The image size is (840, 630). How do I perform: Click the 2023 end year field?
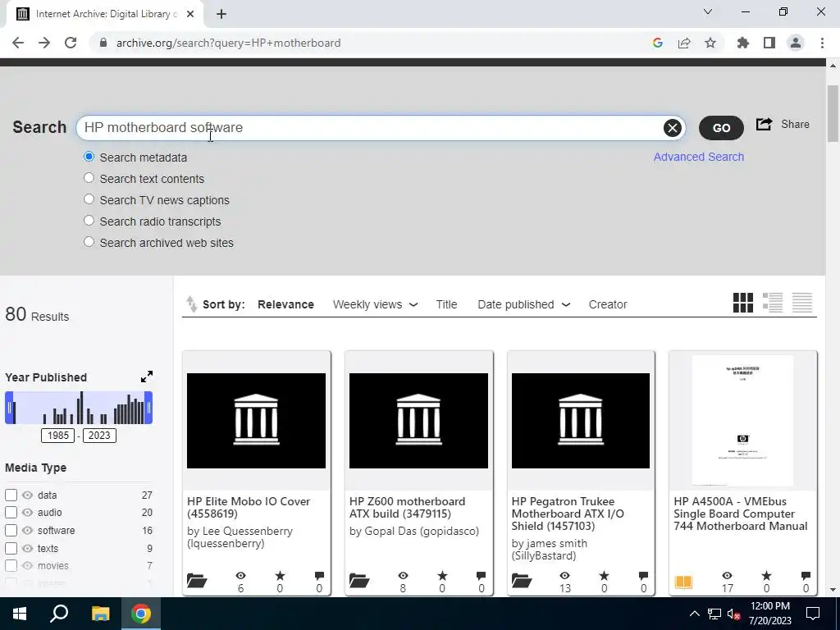[x=99, y=435]
